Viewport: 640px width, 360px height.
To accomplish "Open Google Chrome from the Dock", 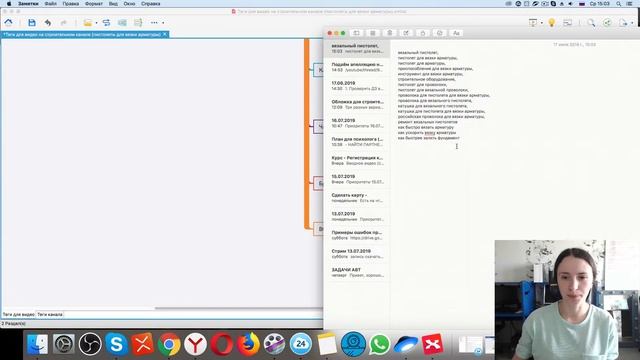I will 169,344.
